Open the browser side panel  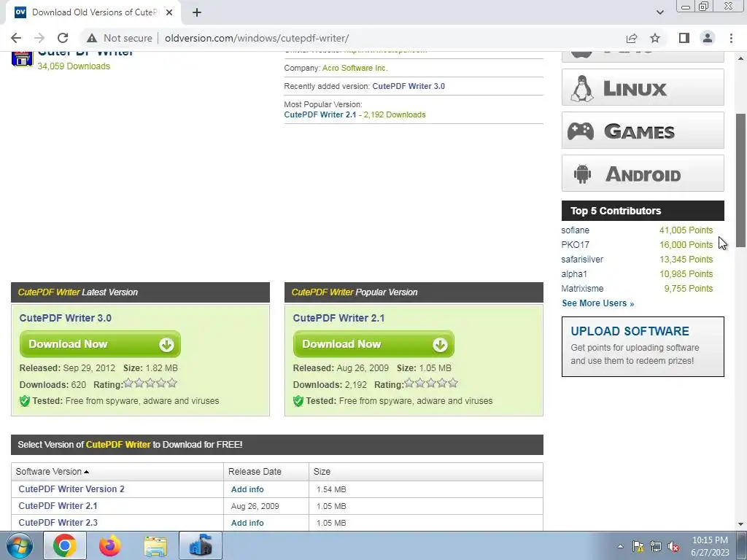(x=684, y=38)
